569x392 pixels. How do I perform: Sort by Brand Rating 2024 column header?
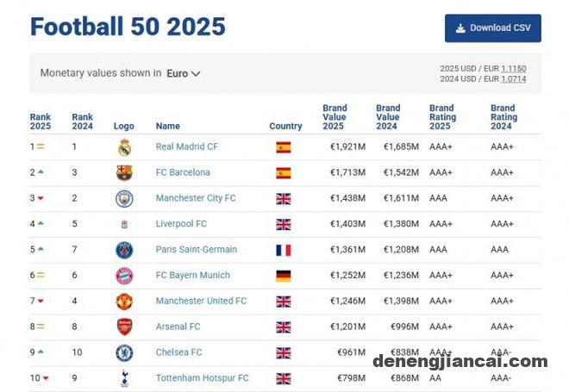pyautogui.click(x=503, y=117)
